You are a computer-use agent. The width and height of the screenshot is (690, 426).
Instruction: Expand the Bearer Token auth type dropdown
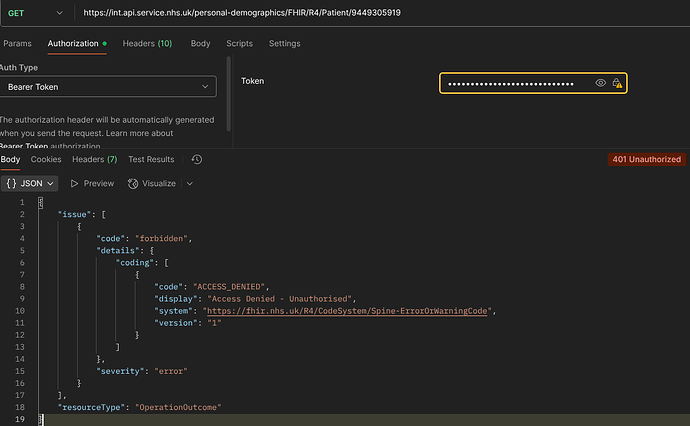(x=106, y=87)
